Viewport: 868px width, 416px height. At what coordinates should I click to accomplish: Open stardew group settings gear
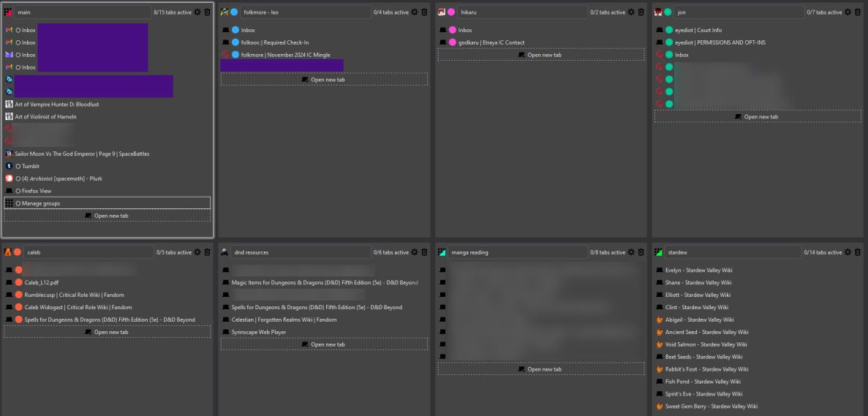click(x=848, y=252)
